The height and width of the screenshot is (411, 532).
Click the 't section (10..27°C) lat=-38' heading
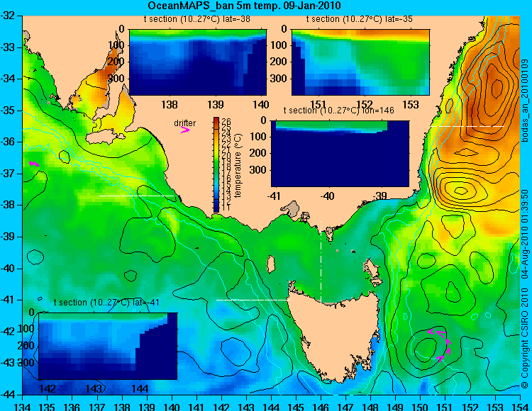click(x=196, y=19)
